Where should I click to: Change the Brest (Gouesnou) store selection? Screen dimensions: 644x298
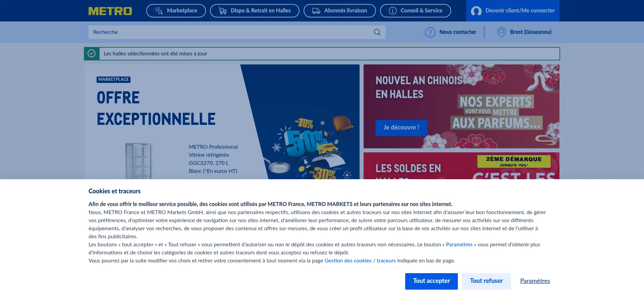530,32
